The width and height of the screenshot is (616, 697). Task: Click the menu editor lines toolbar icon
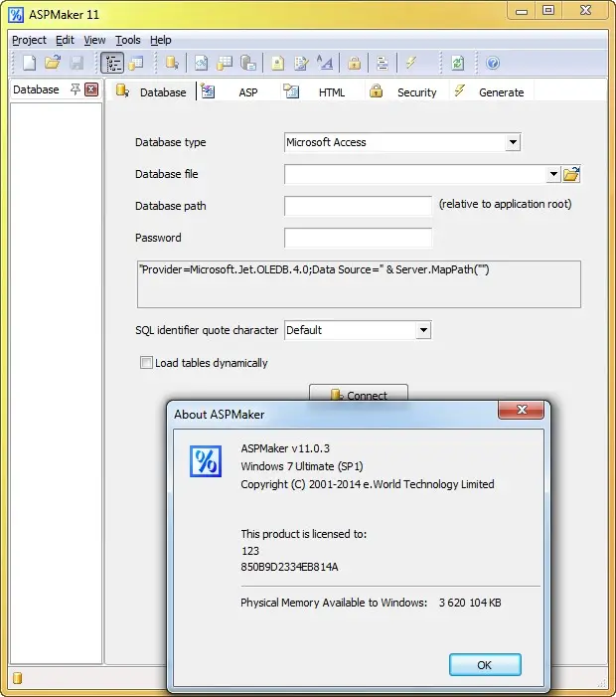pyautogui.click(x=382, y=63)
